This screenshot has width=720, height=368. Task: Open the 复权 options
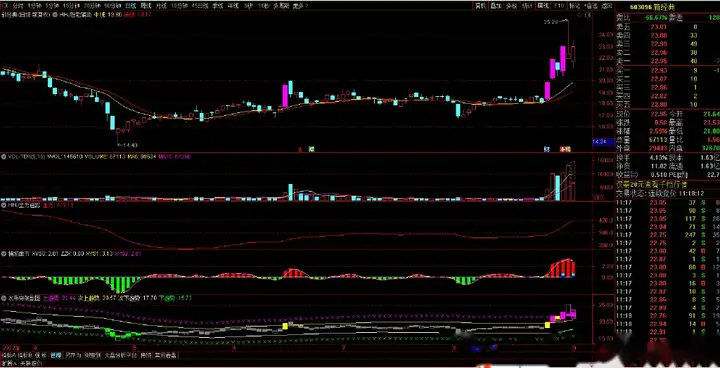tap(481, 6)
